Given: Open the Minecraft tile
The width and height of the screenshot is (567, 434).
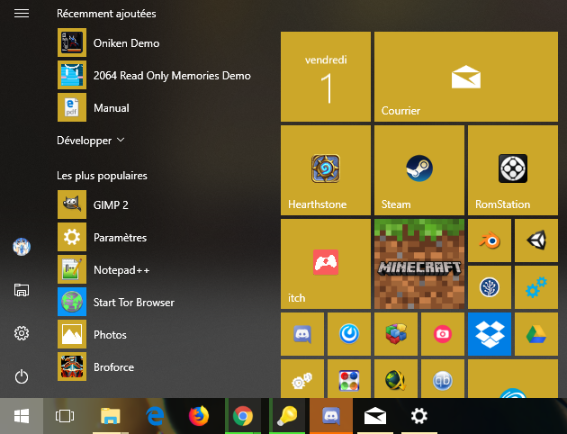Looking at the screenshot, I should coord(419,264).
